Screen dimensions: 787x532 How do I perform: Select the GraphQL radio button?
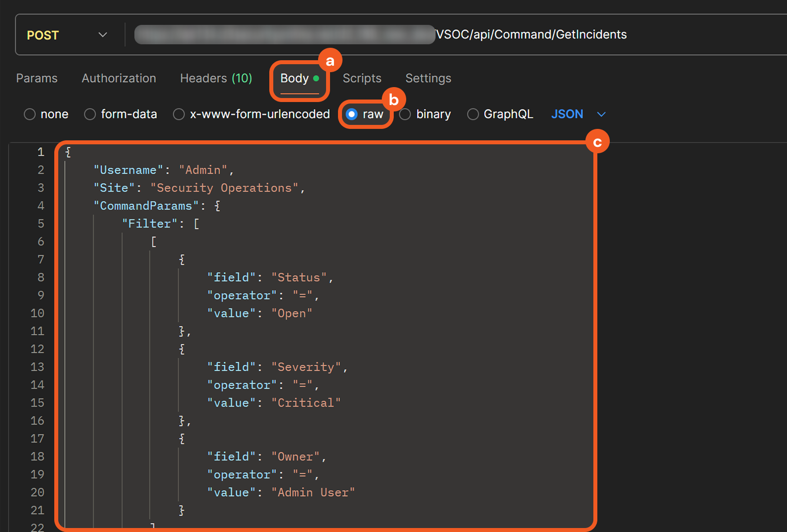click(473, 114)
